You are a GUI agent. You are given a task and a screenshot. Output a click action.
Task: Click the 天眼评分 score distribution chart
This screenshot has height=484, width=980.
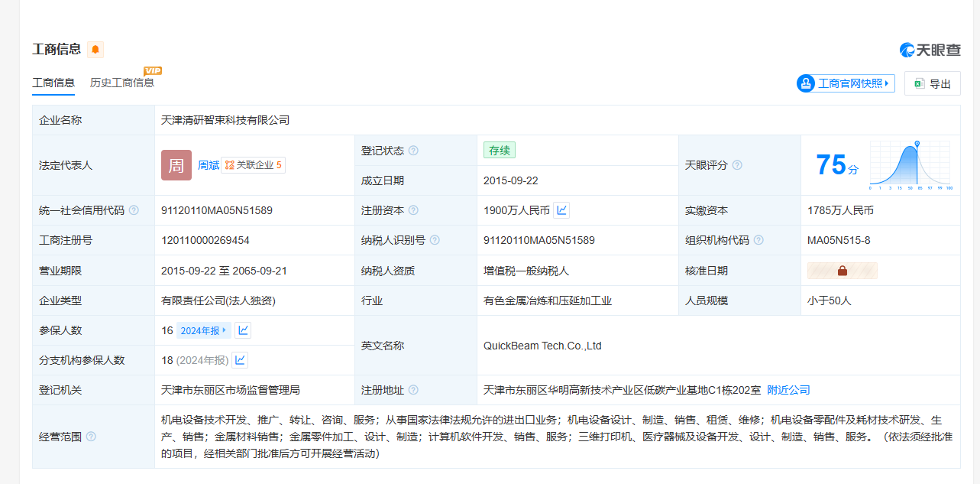[x=910, y=165]
